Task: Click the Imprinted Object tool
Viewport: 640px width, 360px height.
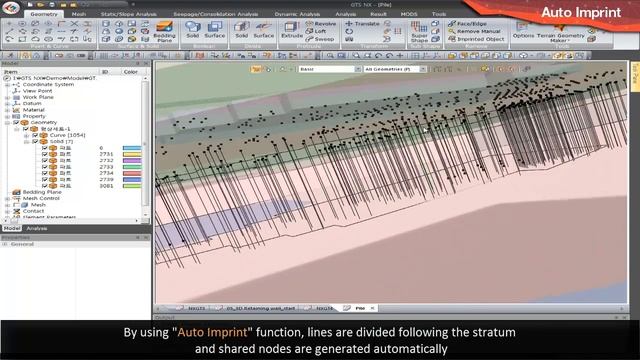Action: [x=476, y=39]
